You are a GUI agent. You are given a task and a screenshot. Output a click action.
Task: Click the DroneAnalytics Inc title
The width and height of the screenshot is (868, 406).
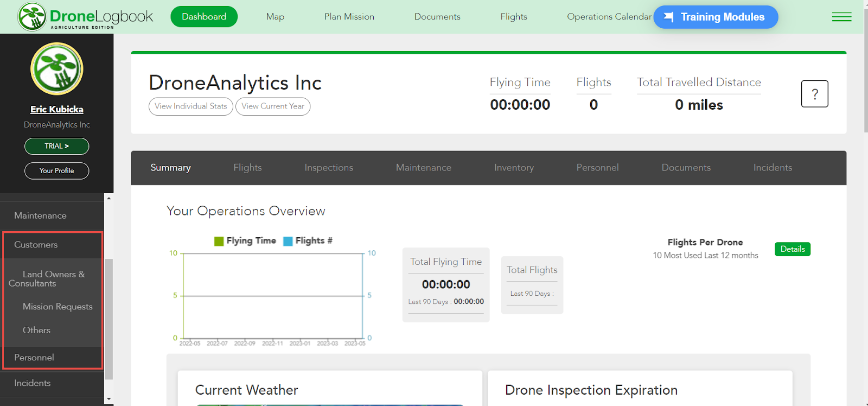pos(235,83)
